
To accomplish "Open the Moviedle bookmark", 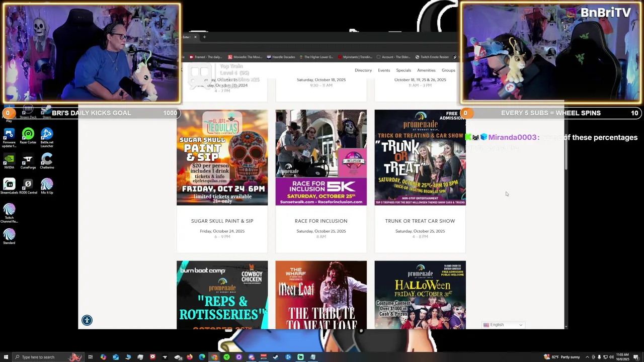I will point(245,57).
